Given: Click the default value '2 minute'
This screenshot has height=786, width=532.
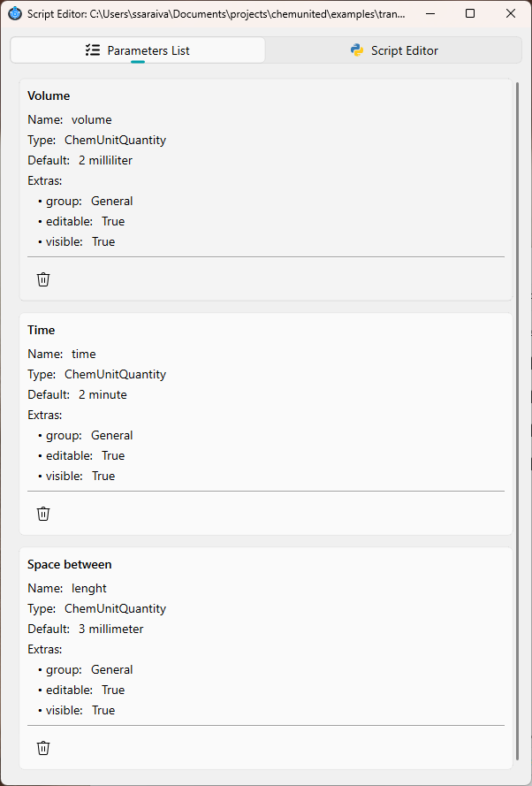Looking at the screenshot, I should point(103,394).
